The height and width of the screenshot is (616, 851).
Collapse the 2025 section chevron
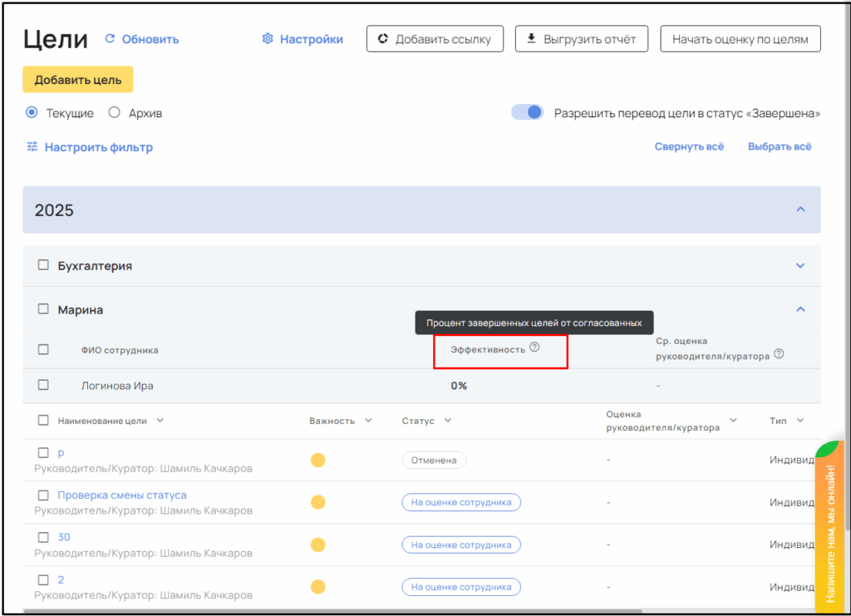(800, 209)
